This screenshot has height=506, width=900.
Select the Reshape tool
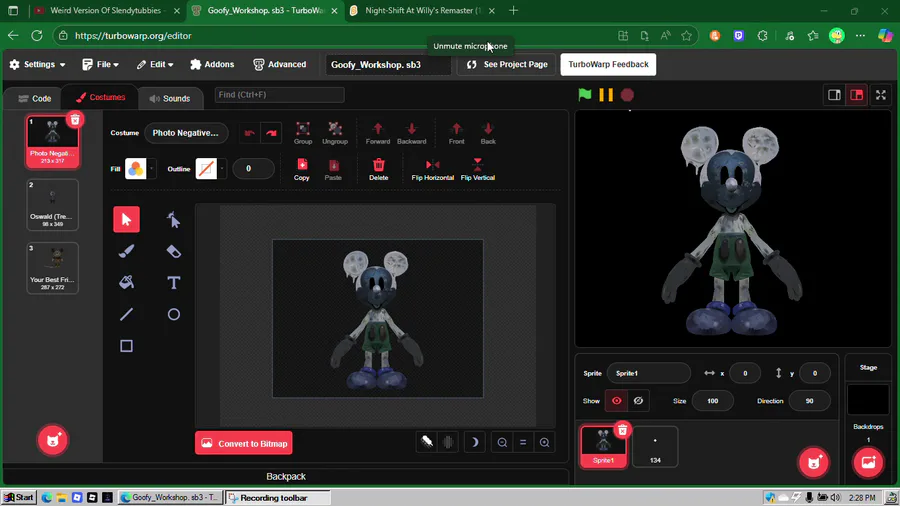point(173,220)
